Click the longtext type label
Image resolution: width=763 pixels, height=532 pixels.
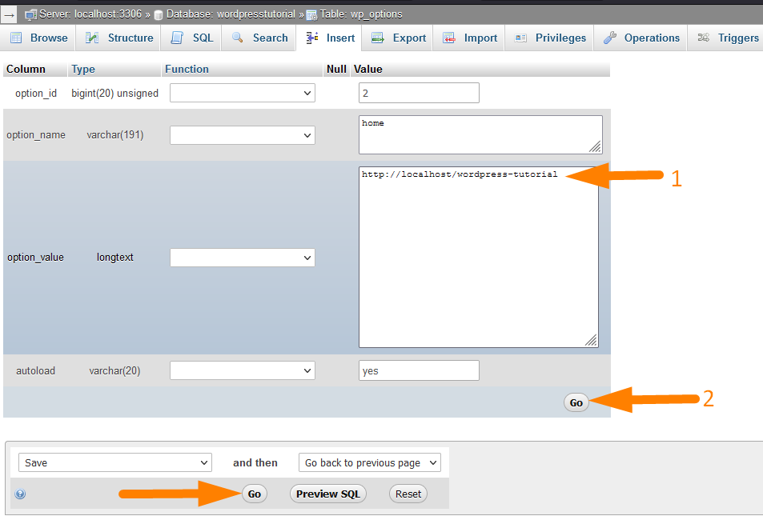click(114, 258)
